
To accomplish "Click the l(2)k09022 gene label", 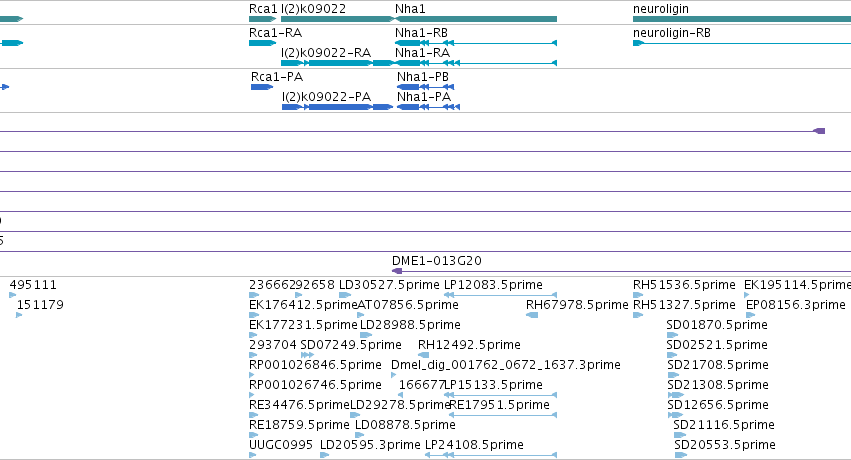I will [x=313, y=9].
